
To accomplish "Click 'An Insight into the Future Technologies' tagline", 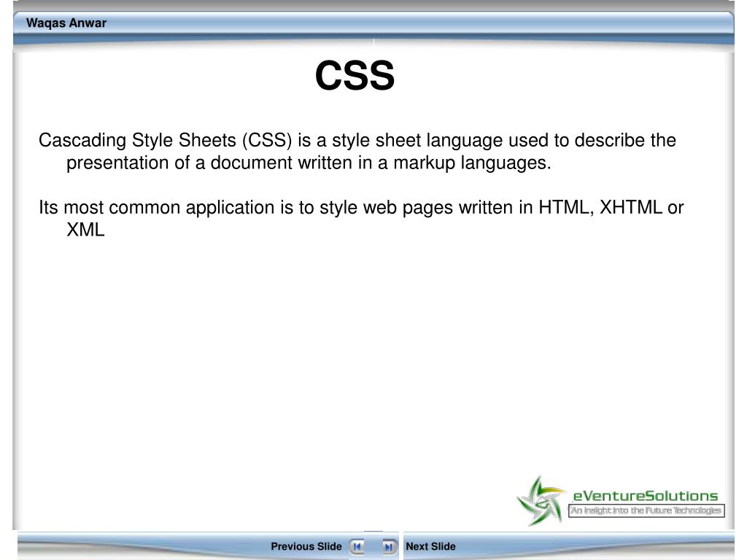I will [646, 510].
